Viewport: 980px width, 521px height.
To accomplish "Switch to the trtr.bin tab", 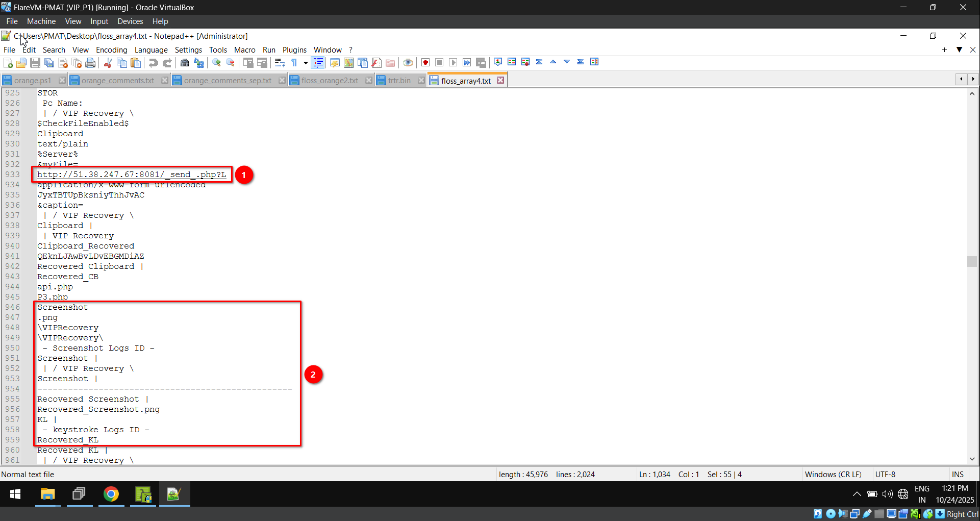I will click(399, 80).
